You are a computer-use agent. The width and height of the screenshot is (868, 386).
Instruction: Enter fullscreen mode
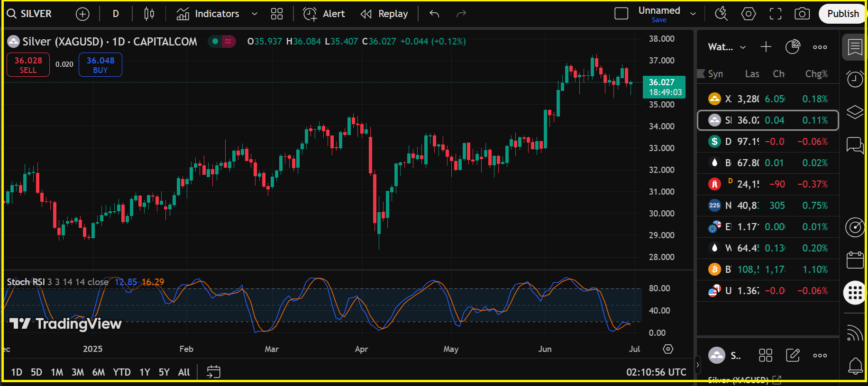[775, 14]
